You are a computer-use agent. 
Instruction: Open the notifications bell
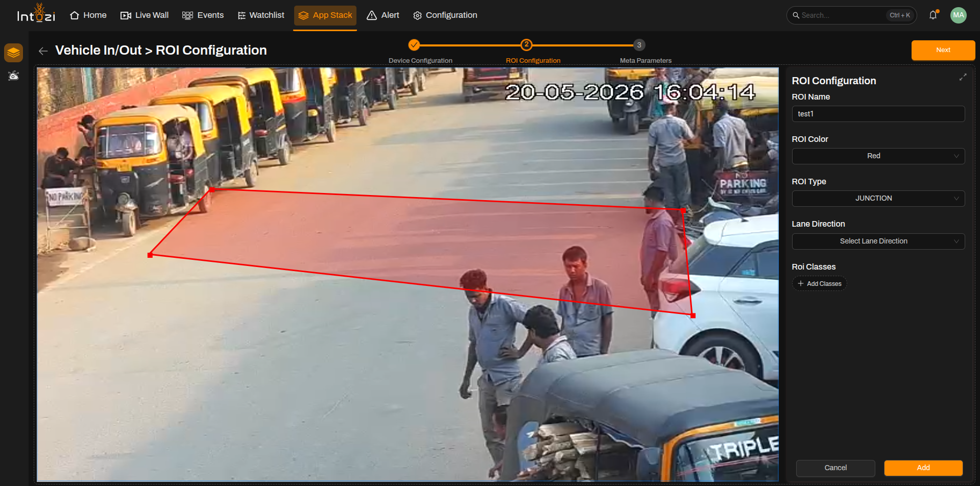pos(933,15)
